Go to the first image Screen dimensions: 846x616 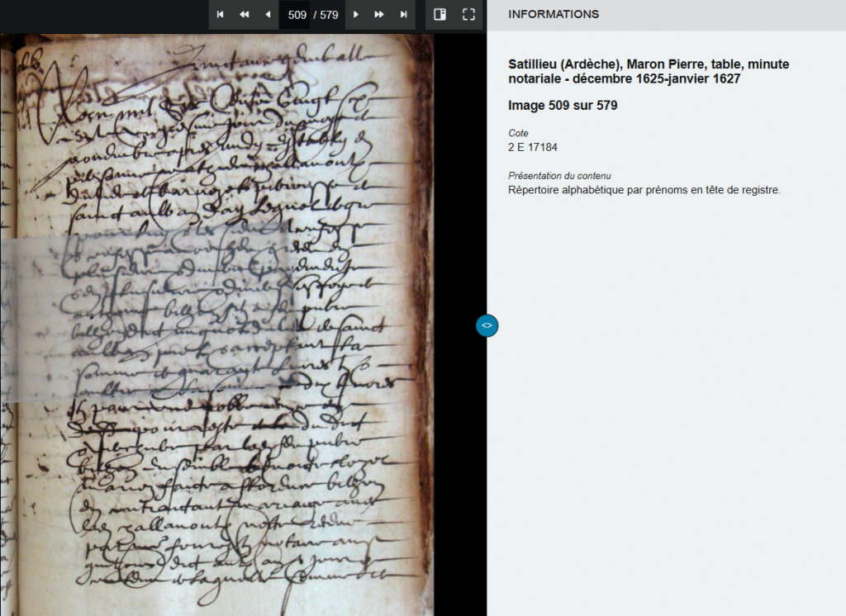pos(221,15)
